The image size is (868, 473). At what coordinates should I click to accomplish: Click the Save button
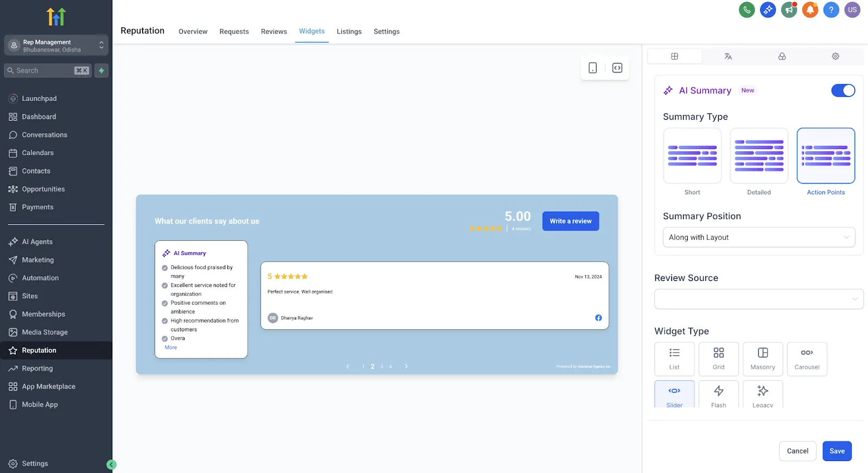[x=837, y=451]
